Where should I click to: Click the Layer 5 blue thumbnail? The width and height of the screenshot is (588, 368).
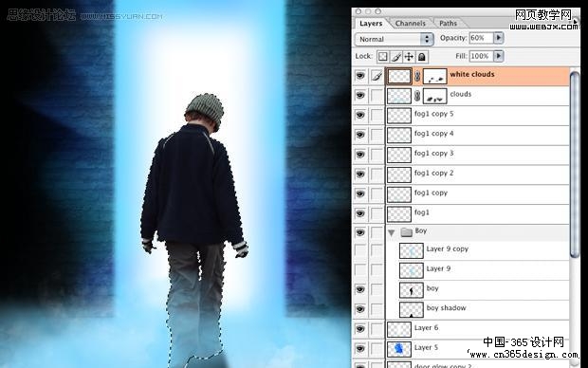[399, 349]
